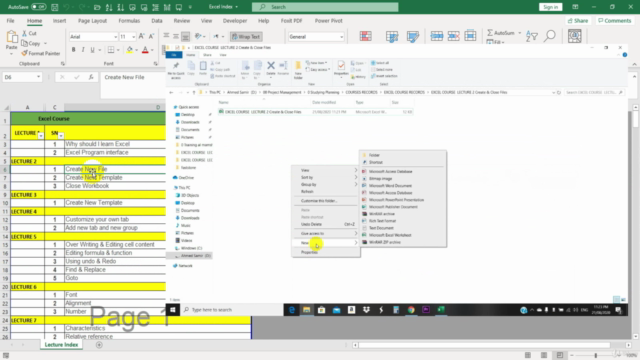Screen dimensions: 640x360
Task: Apply the red Font Color swatch
Action: point(145,50)
